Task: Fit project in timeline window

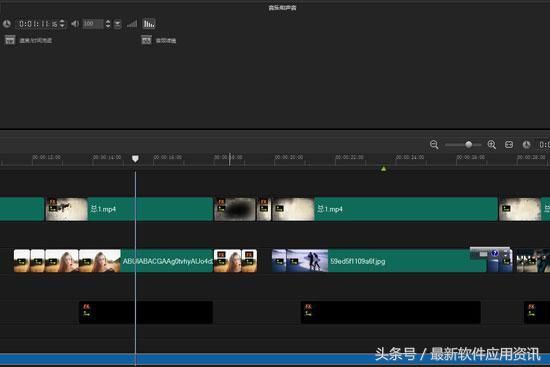Action: click(x=509, y=145)
